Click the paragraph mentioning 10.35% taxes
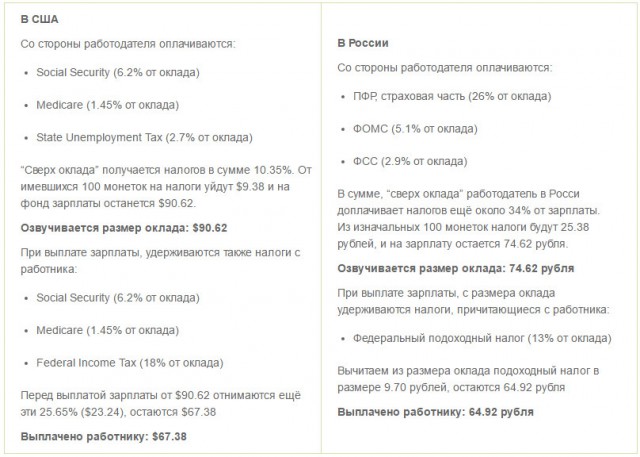 click(166, 186)
